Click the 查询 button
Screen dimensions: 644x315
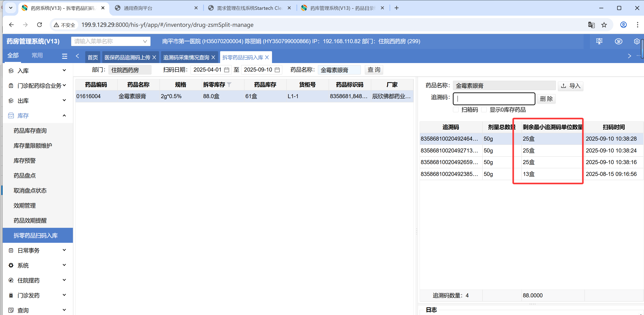tap(374, 70)
